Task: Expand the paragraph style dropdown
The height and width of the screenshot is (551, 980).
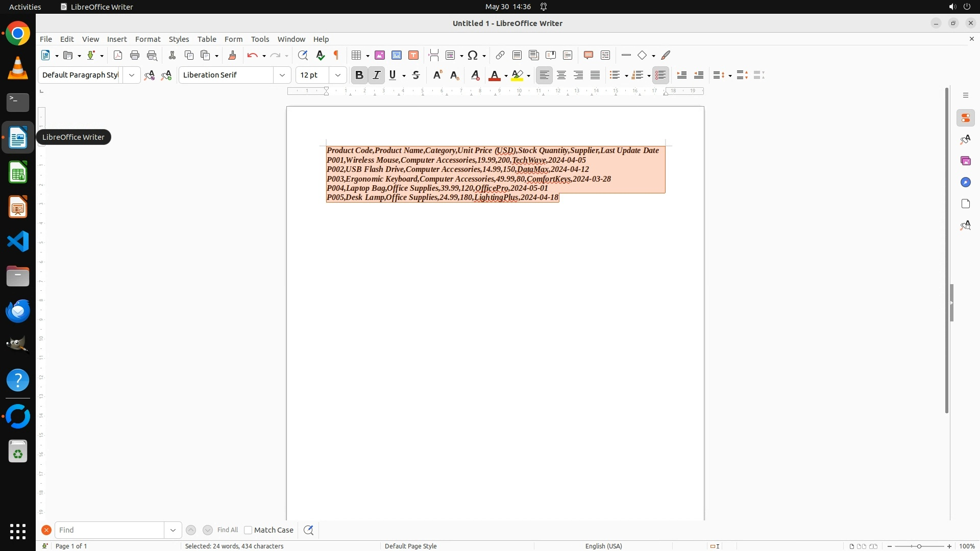Action: pyautogui.click(x=132, y=75)
